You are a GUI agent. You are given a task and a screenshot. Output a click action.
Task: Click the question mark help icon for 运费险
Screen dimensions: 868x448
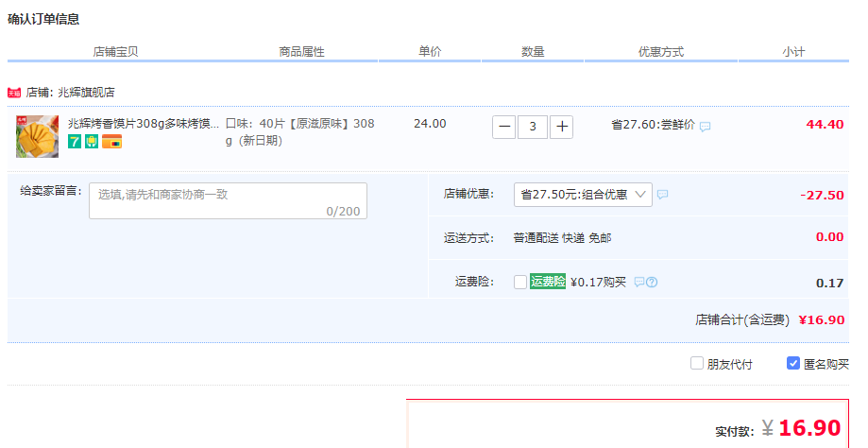pos(652,282)
